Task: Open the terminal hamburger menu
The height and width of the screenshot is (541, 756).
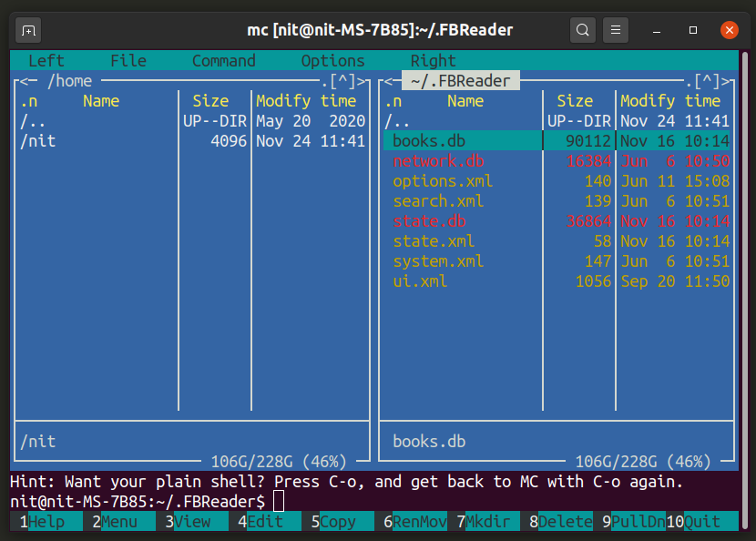Action: (x=616, y=30)
